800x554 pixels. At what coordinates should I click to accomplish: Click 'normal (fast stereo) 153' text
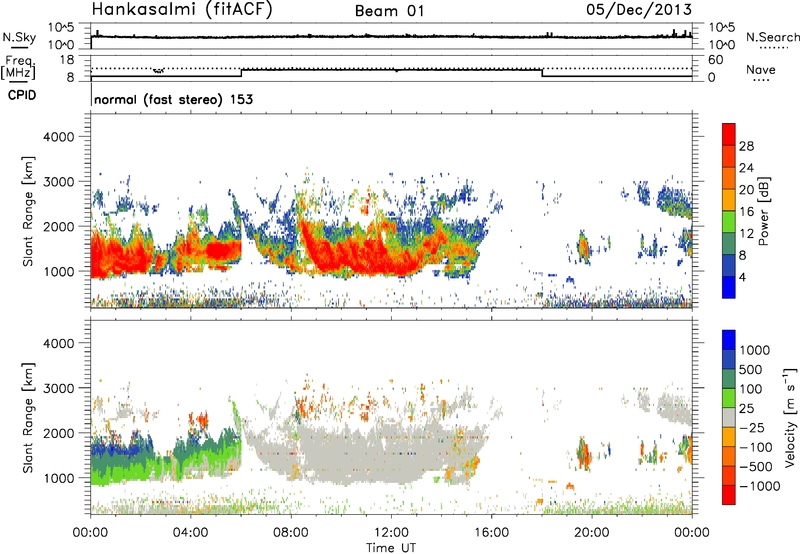[x=173, y=99]
